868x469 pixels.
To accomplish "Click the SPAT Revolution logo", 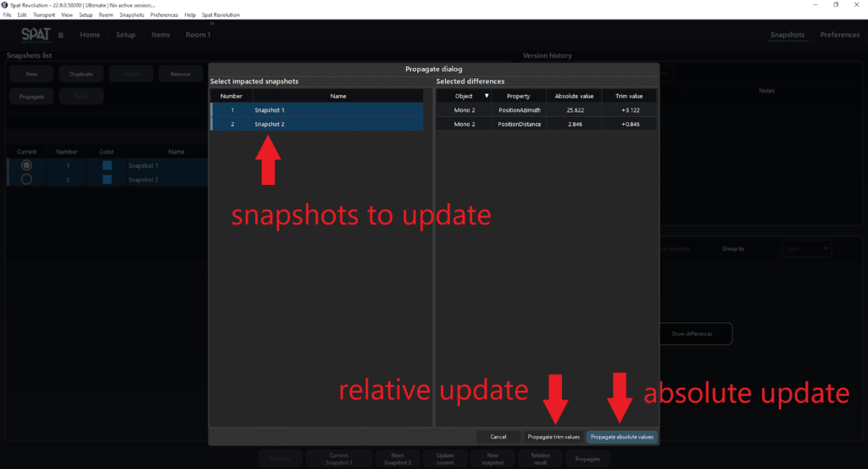I will (x=36, y=35).
